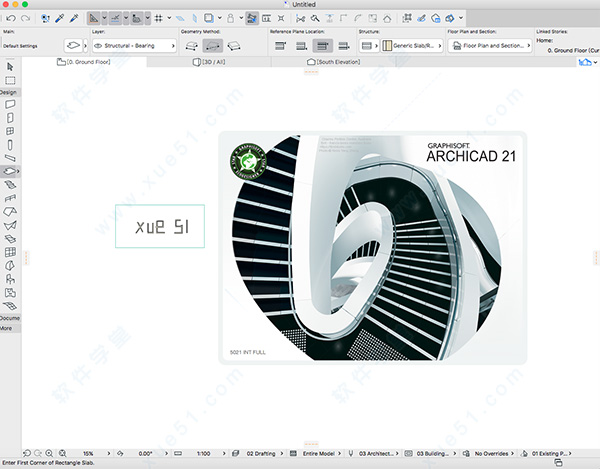Select the Beam tool in toolbox
This screenshot has height=469, width=600.
[10, 158]
